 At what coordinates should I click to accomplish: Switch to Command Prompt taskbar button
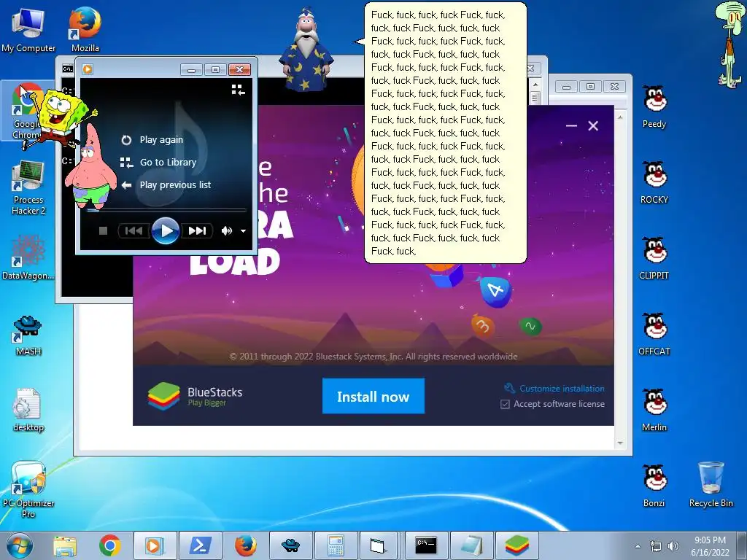click(426, 545)
